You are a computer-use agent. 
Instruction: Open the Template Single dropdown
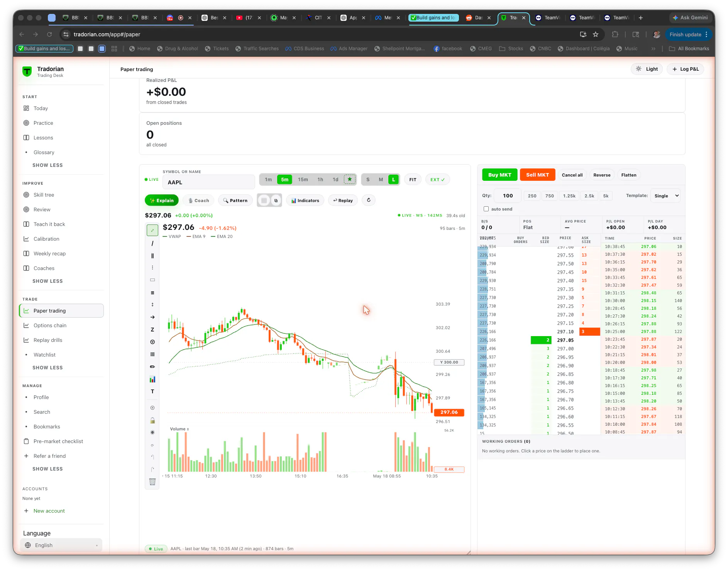click(666, 196)
